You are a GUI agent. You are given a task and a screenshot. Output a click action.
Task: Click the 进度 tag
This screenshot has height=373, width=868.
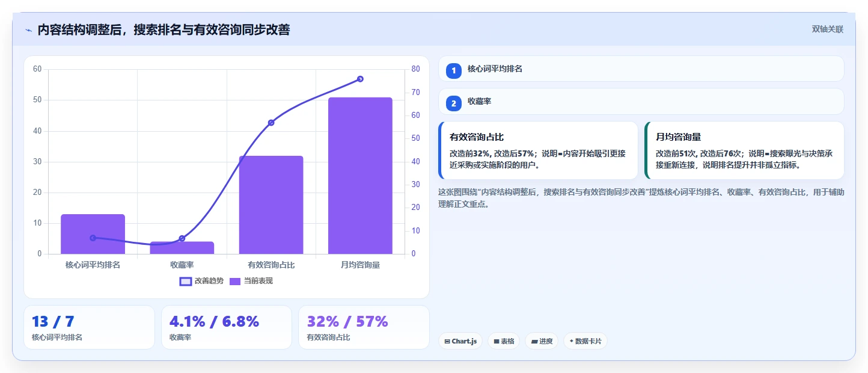(542, 341)
